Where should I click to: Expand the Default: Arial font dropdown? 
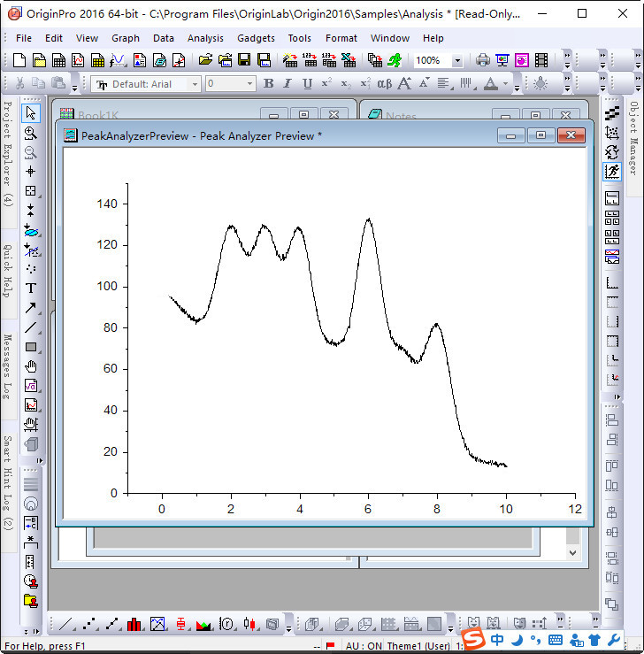pos(195,84)
